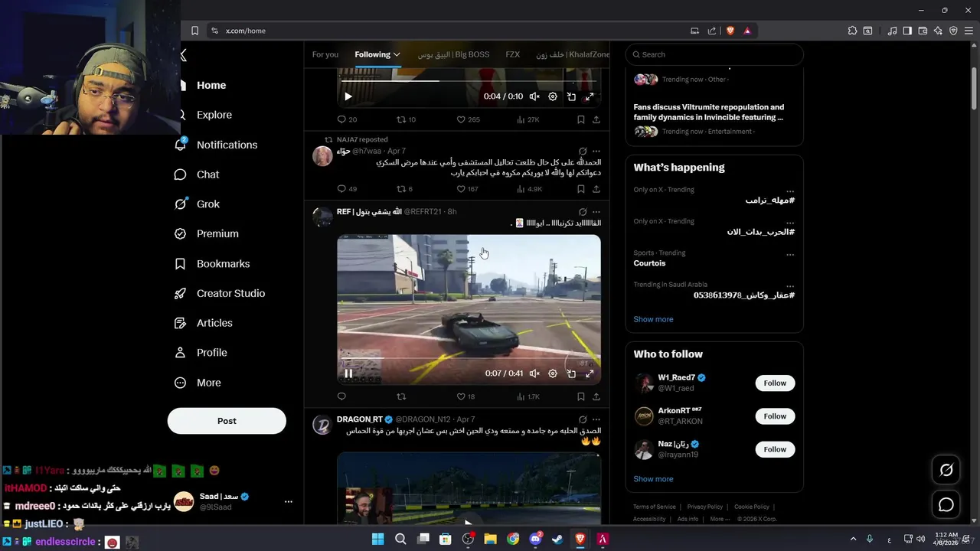Follow W1_Raed7
Screen dimensions: 980x551
(775, 383)
